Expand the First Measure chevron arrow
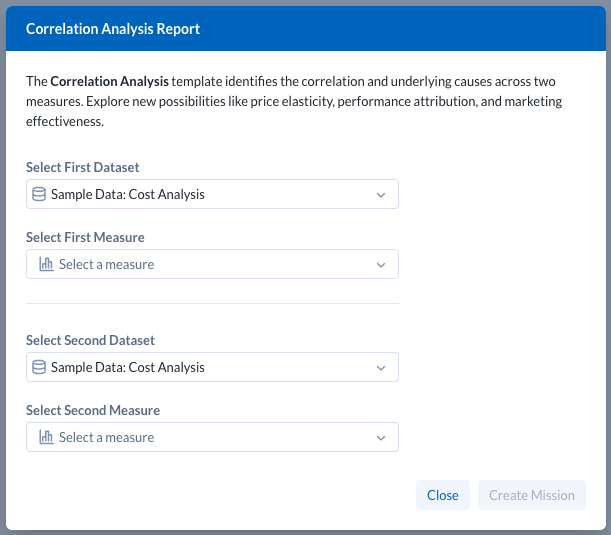This screenshot has height=535, width=611. click(x=380, y=264)
